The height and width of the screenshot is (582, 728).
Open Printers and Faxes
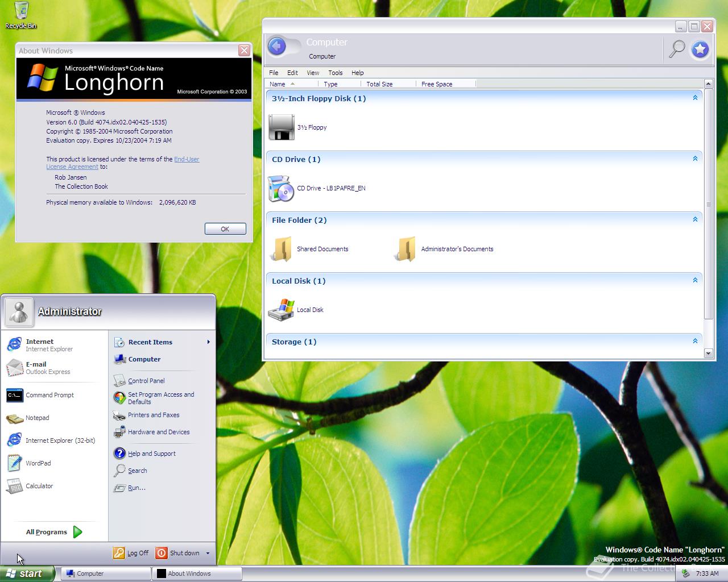162,415
